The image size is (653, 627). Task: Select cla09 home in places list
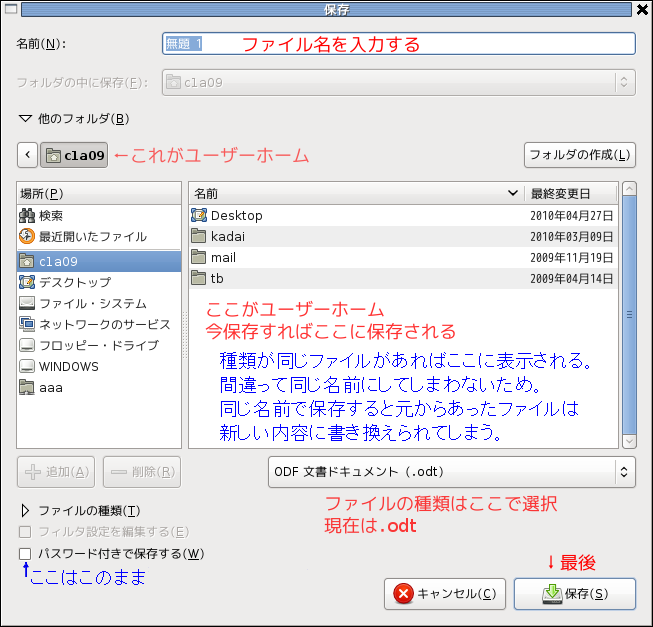pyautogui.click(x=99, y=261)
